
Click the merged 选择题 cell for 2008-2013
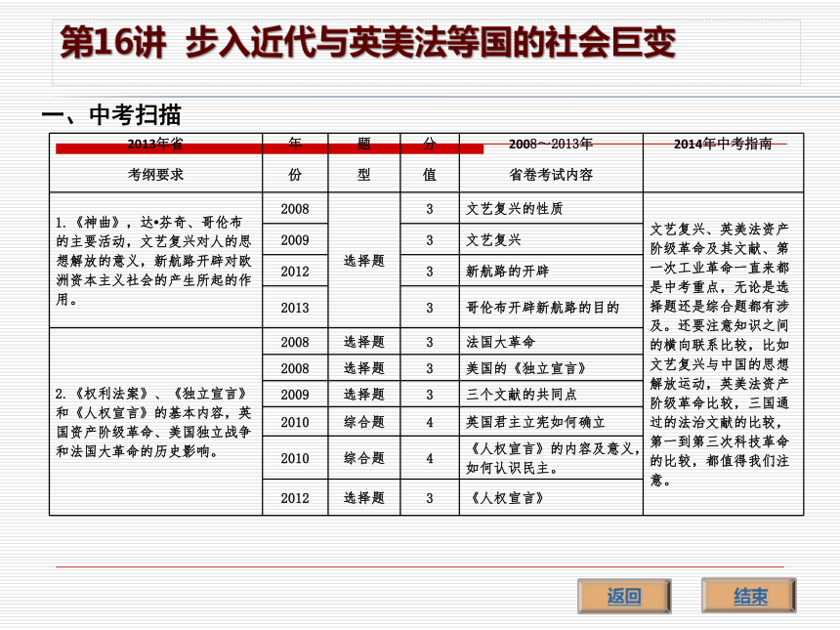point(364,261)
